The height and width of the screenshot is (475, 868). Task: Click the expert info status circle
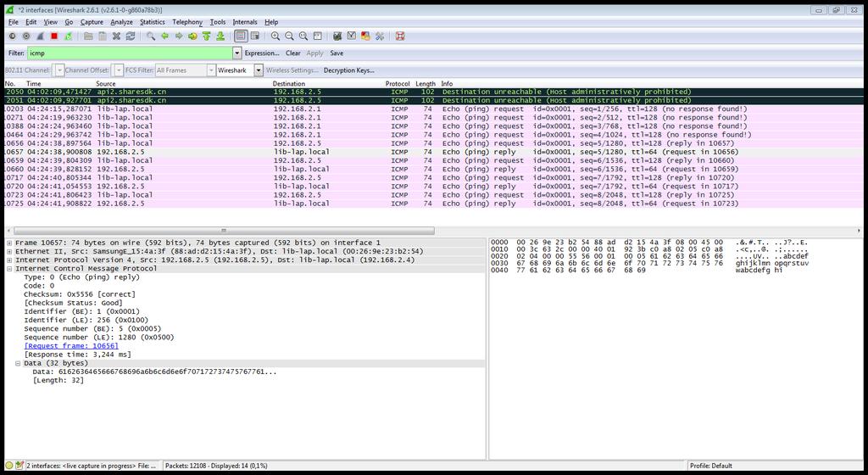click(x=9, y=466)
